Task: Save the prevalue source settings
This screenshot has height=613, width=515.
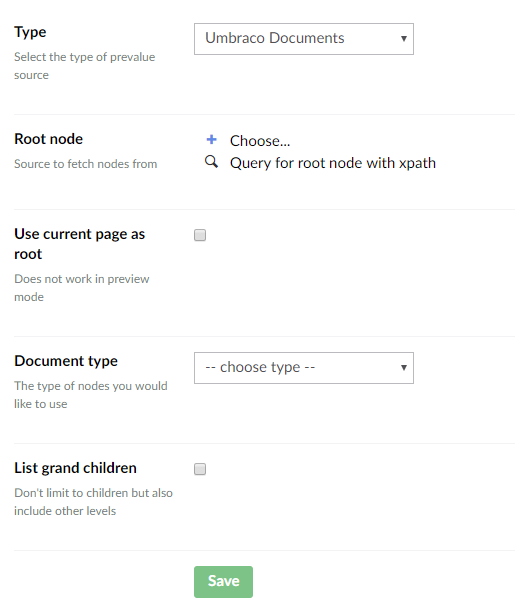Action: [223, 582]
